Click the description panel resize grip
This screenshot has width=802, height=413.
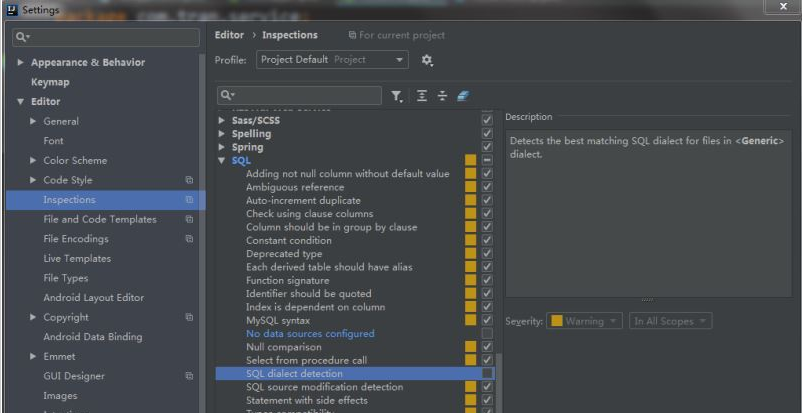click(x=647, y=300)
